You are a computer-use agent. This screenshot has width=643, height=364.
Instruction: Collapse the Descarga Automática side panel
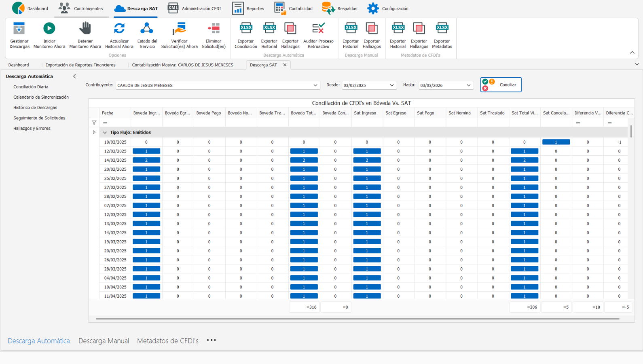(x=74, y=76)
